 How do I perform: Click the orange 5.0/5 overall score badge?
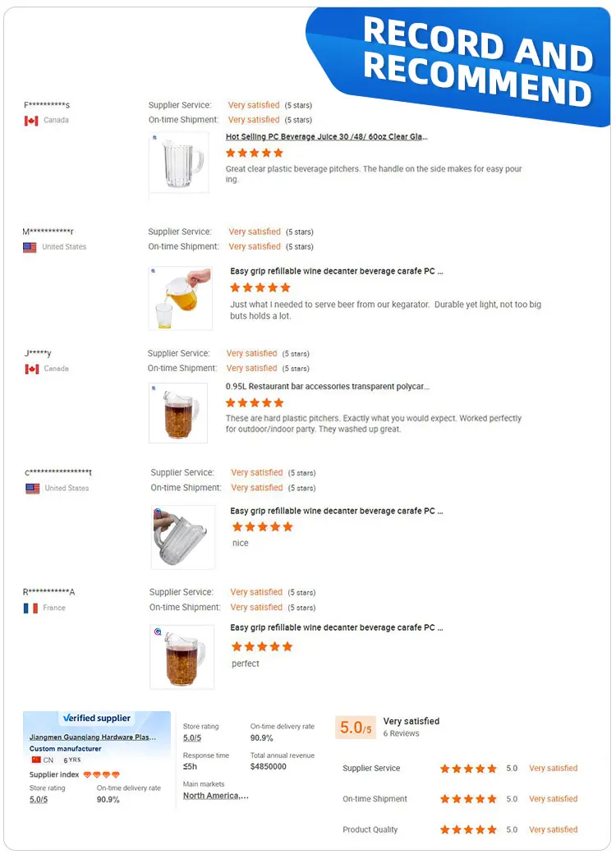[356, 728]
